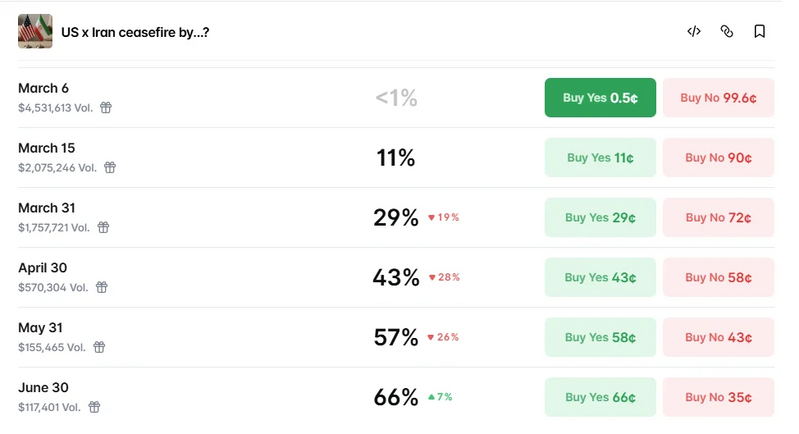The width and height of the screenshot is (799, 434).
Task: Select Buy No 58¢ for April 30
Action: [x=718, y=278]
